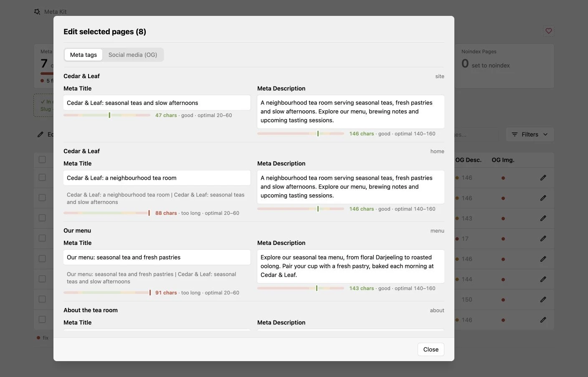Image resolution: width=588 pixels, height=377 pixels.
Task: Switch to the Meta tags tab
Action: point(84,55)
